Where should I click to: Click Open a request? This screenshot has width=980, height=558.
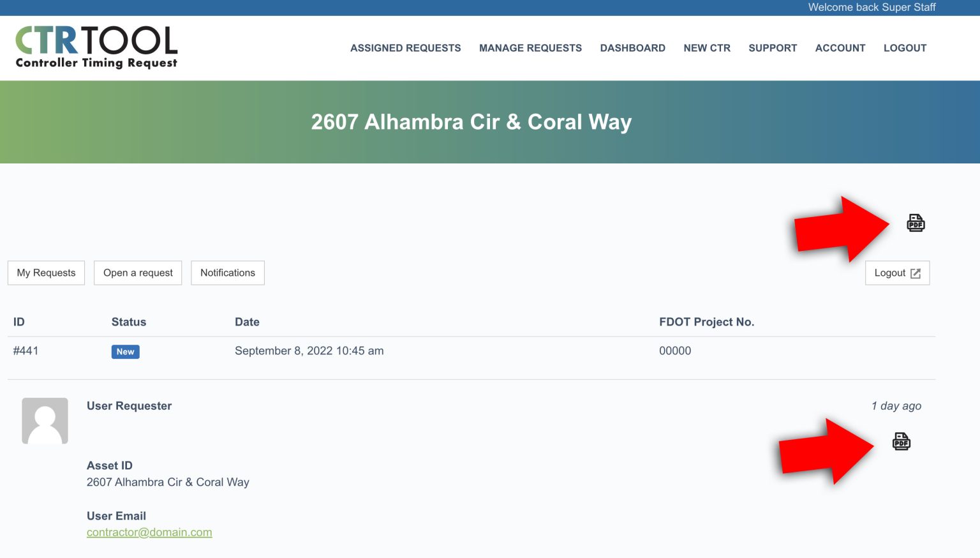coord(137,273)
